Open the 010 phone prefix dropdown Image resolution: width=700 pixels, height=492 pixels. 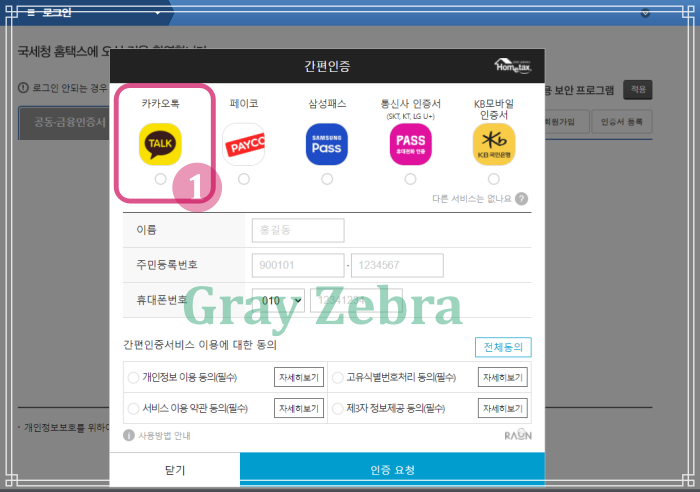pos(279,300)
